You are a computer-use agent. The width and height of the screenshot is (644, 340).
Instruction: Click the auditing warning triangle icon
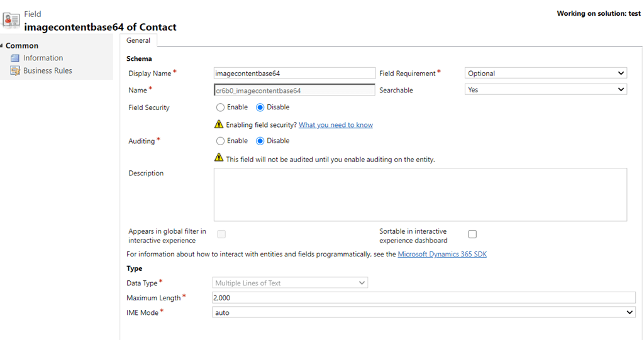pos(219,158)
